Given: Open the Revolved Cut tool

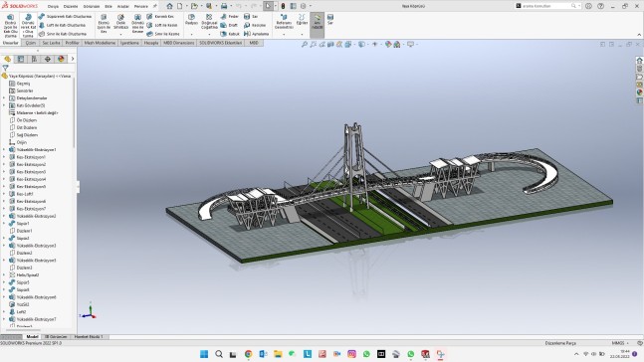Looking at the screenshot, I should [137, 24].
